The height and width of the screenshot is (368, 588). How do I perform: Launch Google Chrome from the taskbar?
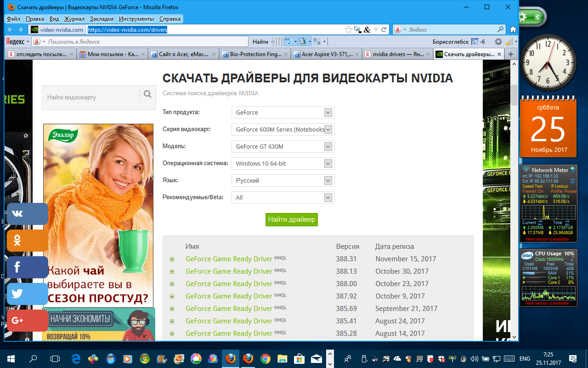265,358
